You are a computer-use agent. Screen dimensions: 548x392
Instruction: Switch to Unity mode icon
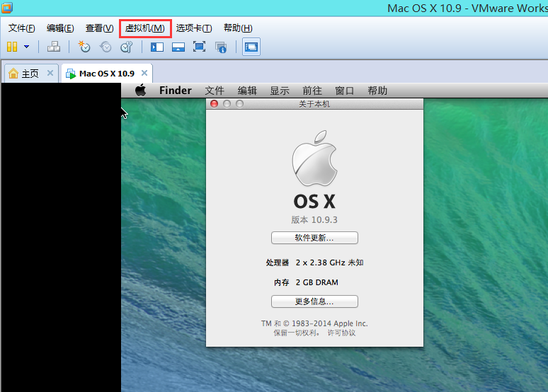pyautogui.click(x=221, y=47)
